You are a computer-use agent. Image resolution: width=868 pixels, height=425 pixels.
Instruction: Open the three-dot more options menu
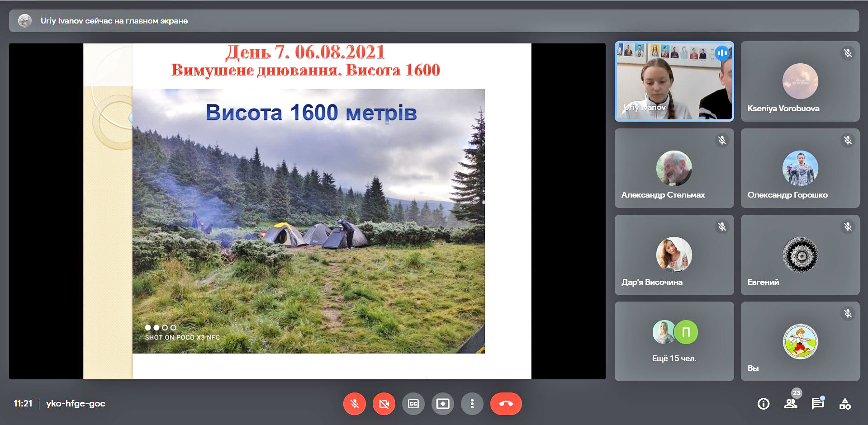point(472,404)
